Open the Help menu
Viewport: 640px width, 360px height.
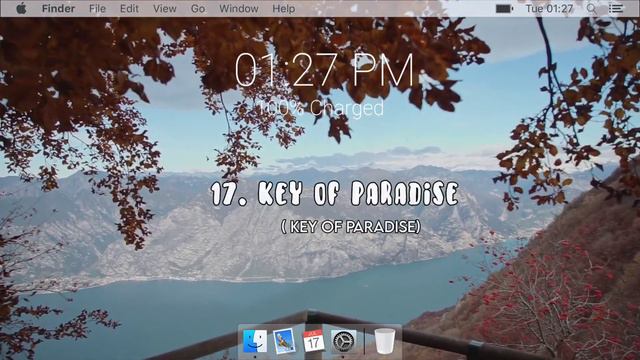(x=283, y=9)
